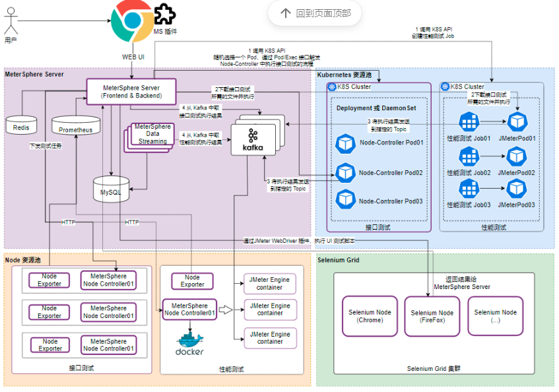Click the JMeterPod01 cube icon

pos(517,122)
